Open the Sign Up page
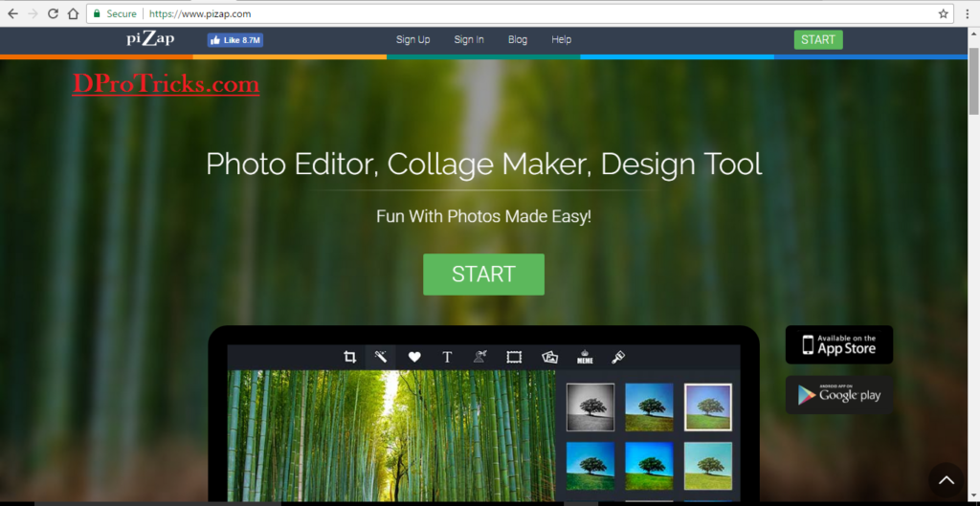Screen dimensions: 980x506 [413, 39]
